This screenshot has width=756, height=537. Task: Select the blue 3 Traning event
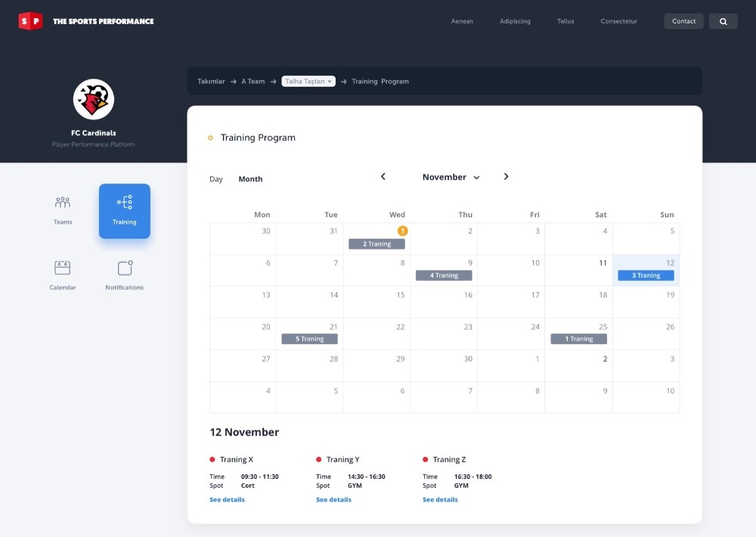click(x=646, y=275)
